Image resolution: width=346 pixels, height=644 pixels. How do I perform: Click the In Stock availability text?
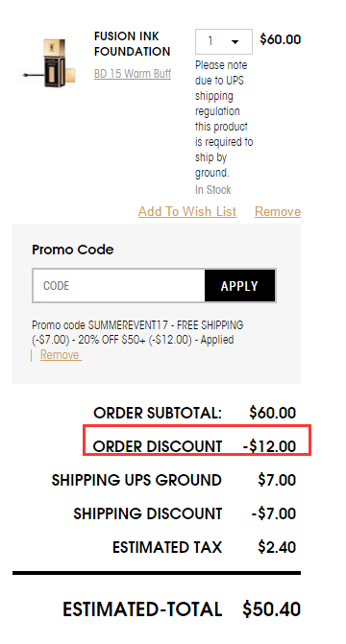213,190
